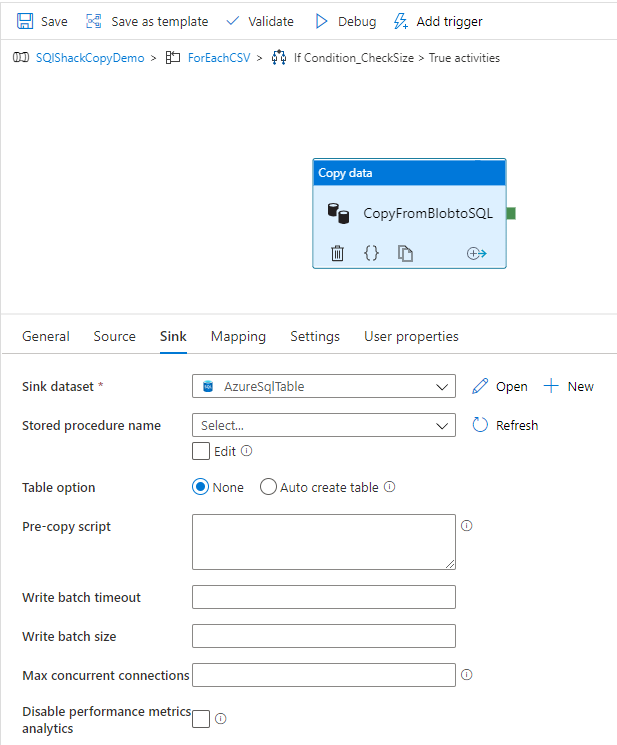Click the info icon beside Pre-copy script

(466, 526)
